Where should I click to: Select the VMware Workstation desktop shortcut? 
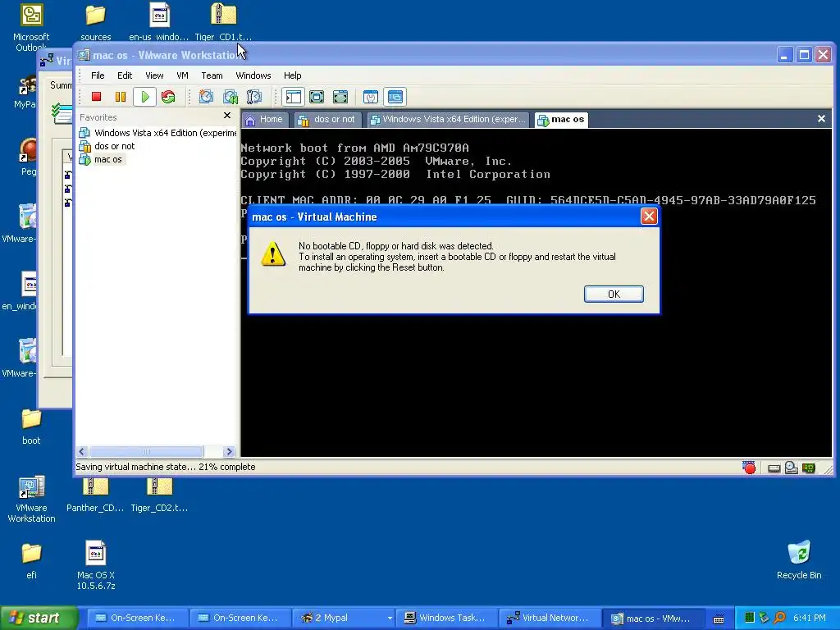(x=31, y=500)
